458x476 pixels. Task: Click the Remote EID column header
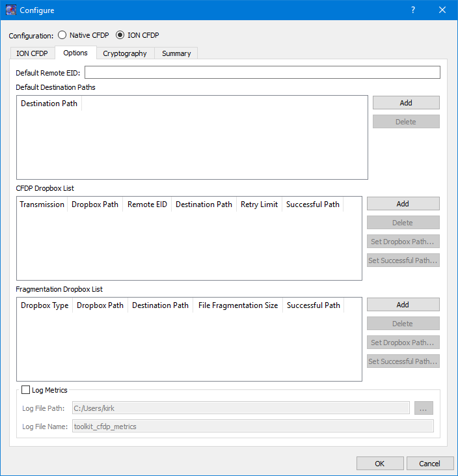[x=147, y=204]
